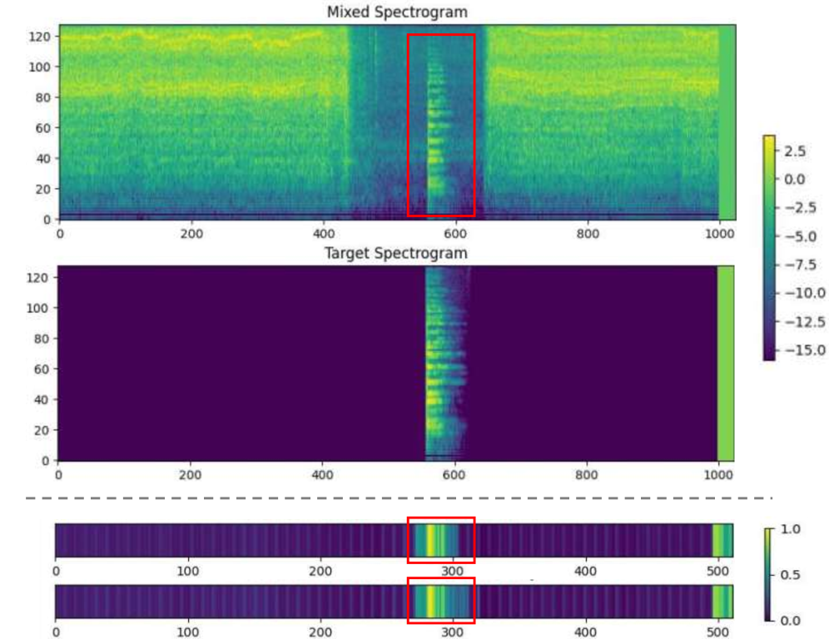
Task: Click x-axis tick 1000 under Mixed Spectrogram
Action: [720, 234]
